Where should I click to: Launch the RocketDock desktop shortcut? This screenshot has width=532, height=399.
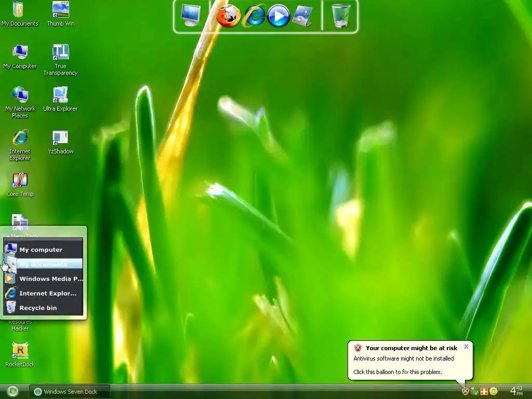20,354
